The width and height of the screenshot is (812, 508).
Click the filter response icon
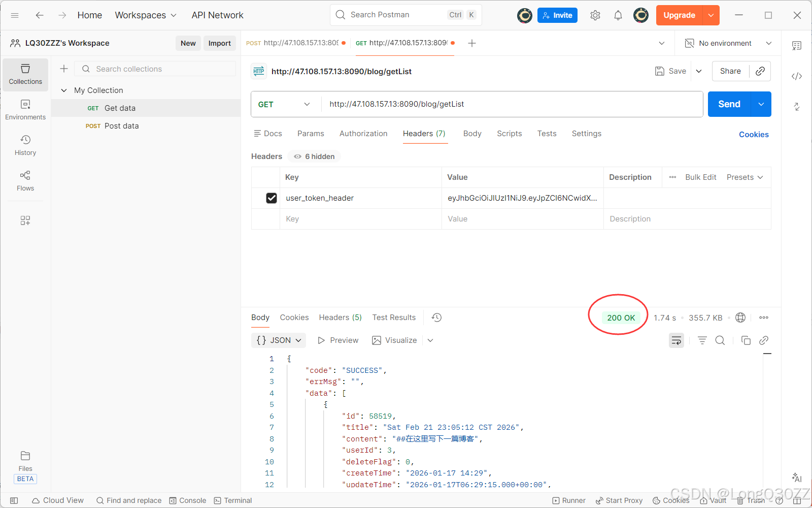702,340
